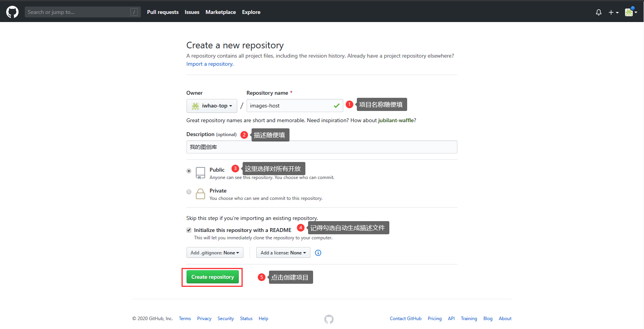
Task: Toggle Initialize this repository with a README
Action: [189, 230]
